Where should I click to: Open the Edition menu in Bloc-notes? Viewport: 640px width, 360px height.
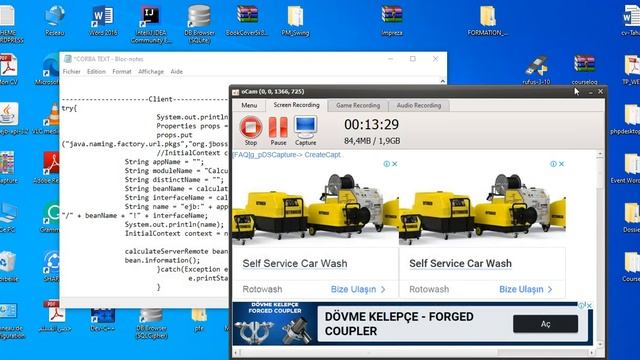pos(96,71)
